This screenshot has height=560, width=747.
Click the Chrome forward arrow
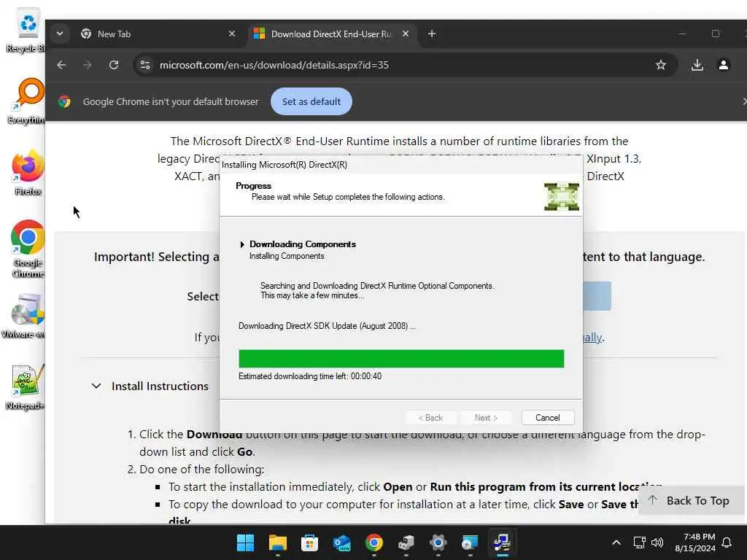pos(88,65)
